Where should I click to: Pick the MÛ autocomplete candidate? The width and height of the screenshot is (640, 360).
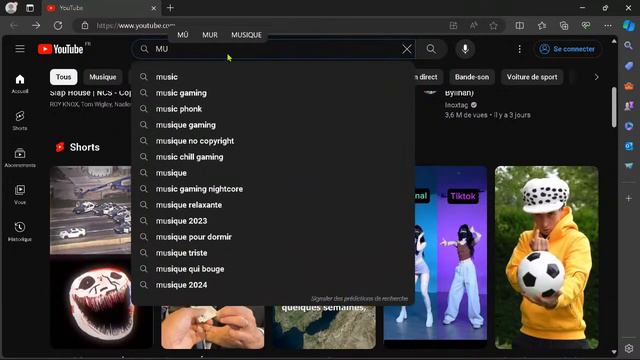183,35
